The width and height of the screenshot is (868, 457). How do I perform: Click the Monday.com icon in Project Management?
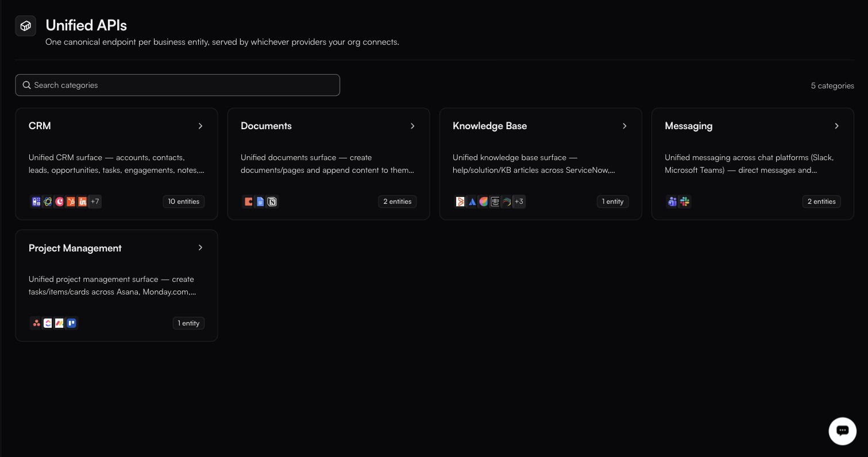pyautogui.click(x=59, y=323)
